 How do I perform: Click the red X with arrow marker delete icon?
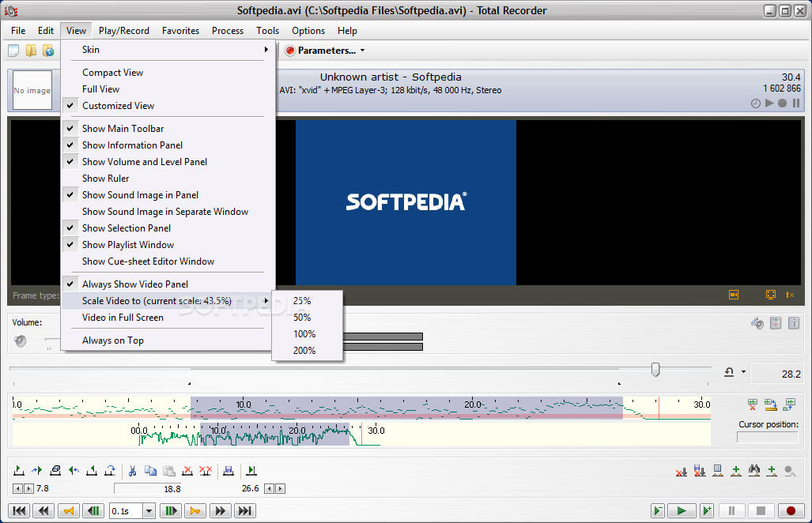point(682,470)
